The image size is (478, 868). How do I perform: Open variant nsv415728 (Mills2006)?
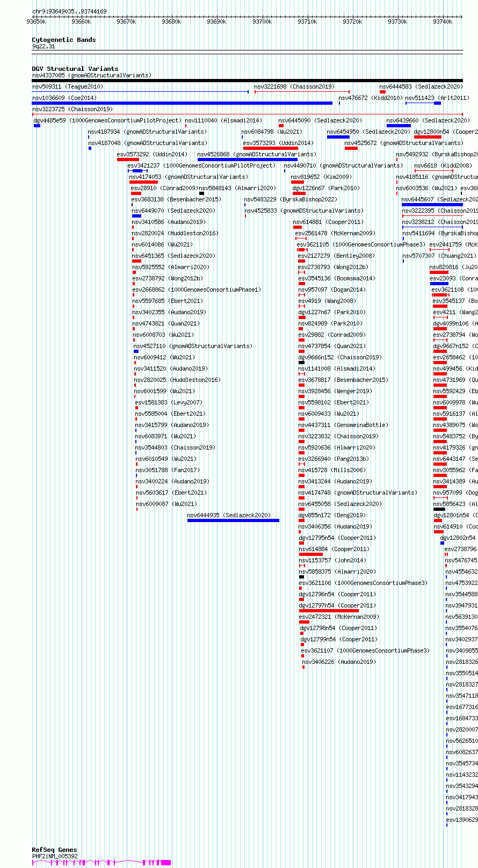331,470
